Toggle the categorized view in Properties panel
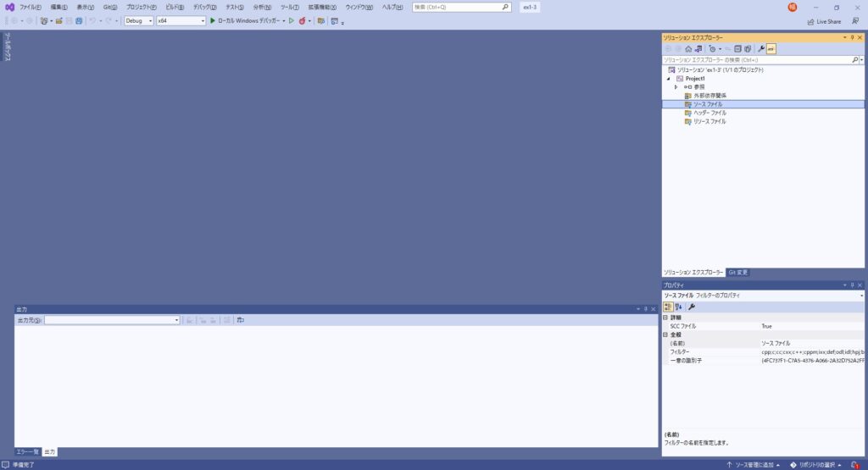The height and width of the screenshot is (470, 868). coord(668,307)
